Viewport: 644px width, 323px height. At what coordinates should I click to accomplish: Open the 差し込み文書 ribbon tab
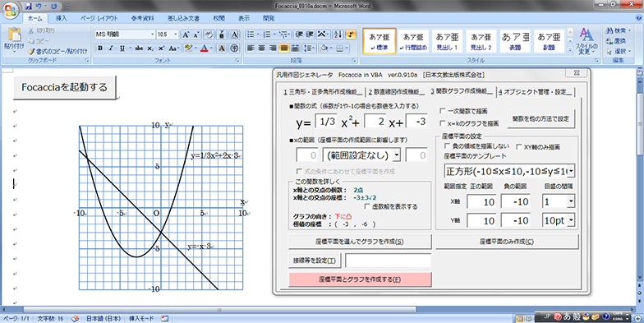click(x=183, y=18)
